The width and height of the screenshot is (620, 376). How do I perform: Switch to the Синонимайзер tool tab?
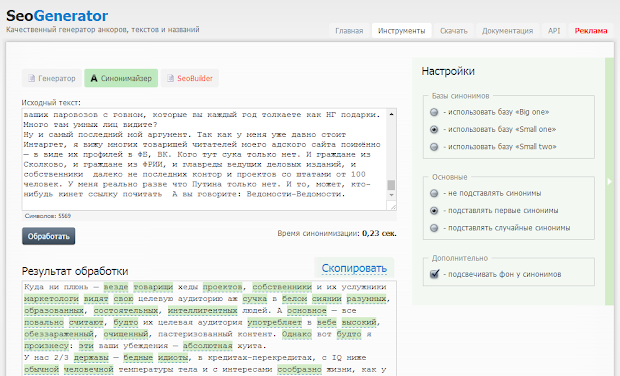(x=121, y=78)
